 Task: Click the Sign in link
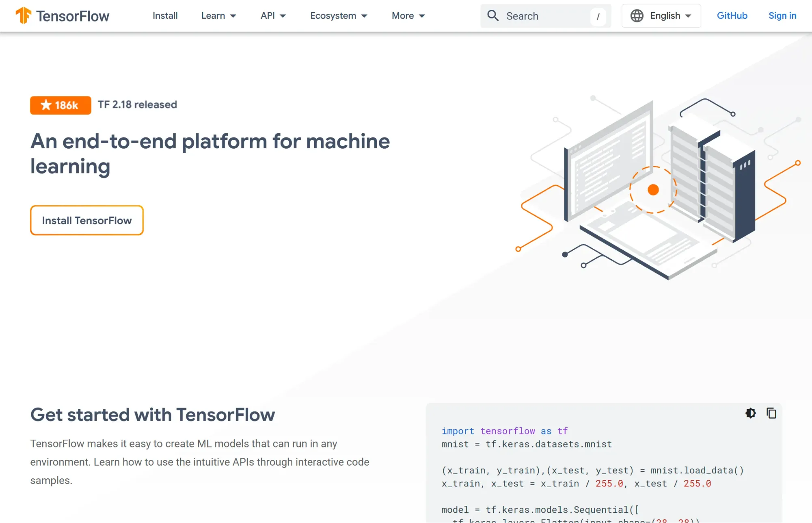coord(782,15)
